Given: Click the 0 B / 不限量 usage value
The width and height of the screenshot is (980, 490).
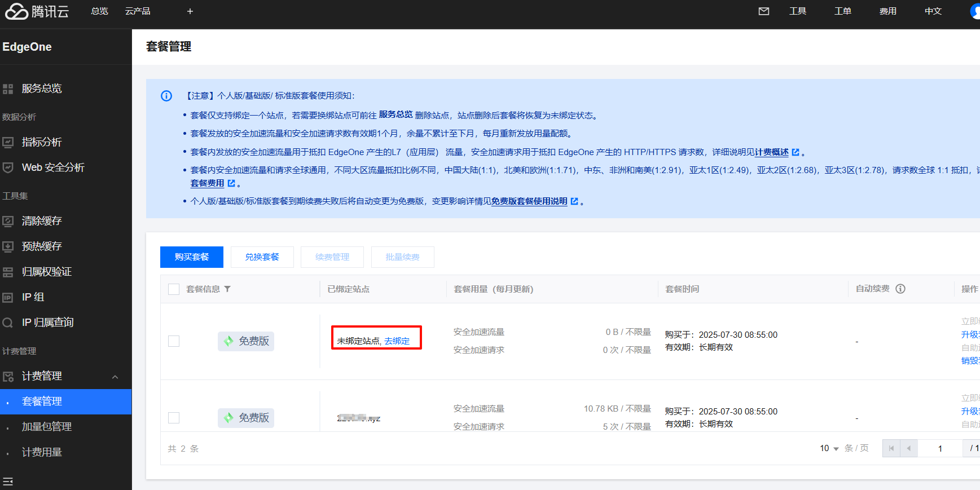Looking at the screenshot, I should coord(629,332).
